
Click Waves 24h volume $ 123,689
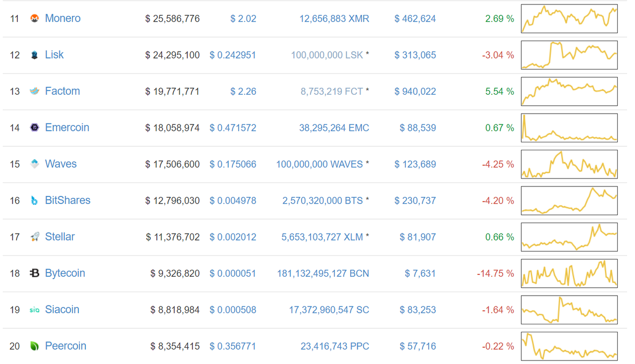click(415, 164)
